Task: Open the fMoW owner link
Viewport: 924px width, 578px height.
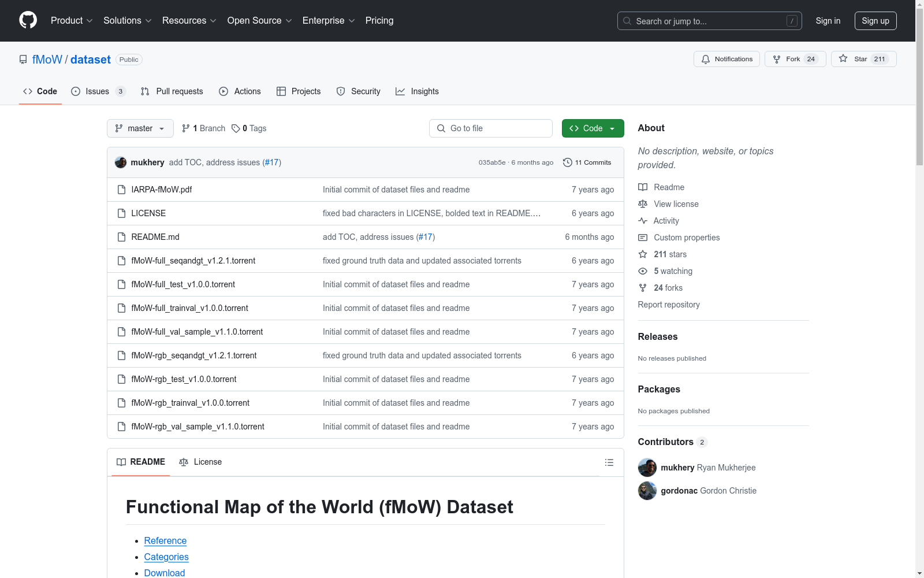Action: [47, 60]
